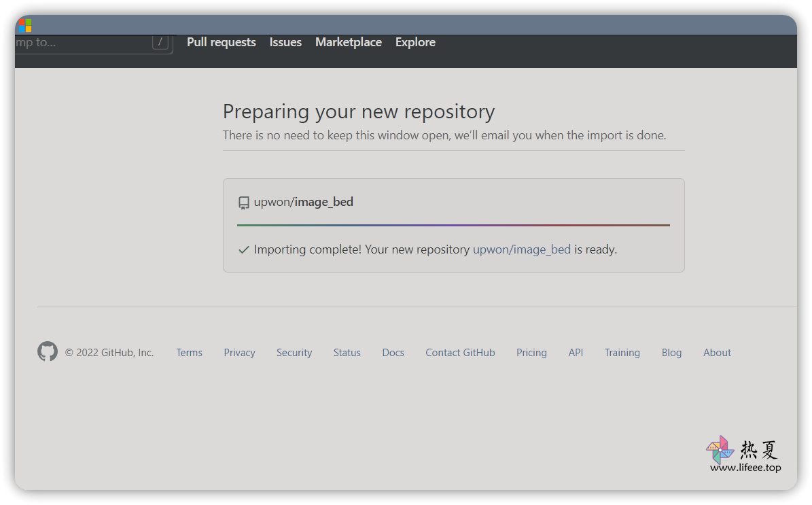Open the Terms footer link

pos(189,352)
